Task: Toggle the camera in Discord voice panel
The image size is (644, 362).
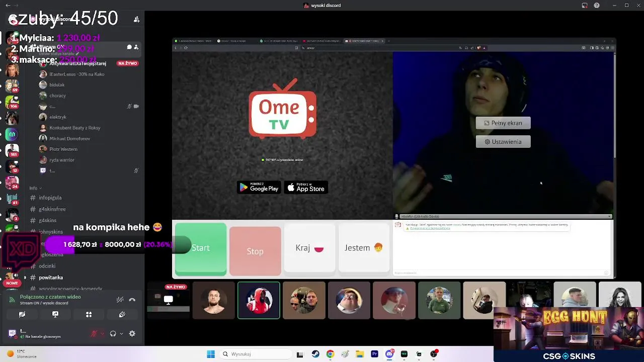Action: tap(22, 314)
